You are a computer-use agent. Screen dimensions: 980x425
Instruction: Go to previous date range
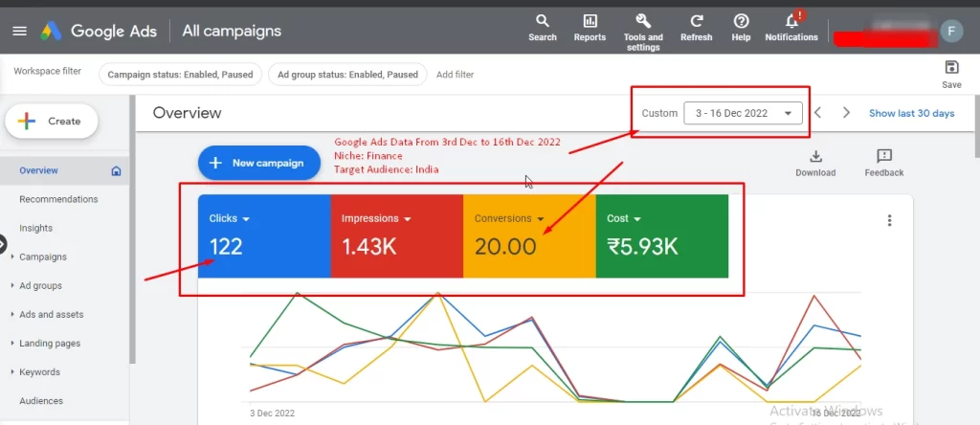[817, 113]
